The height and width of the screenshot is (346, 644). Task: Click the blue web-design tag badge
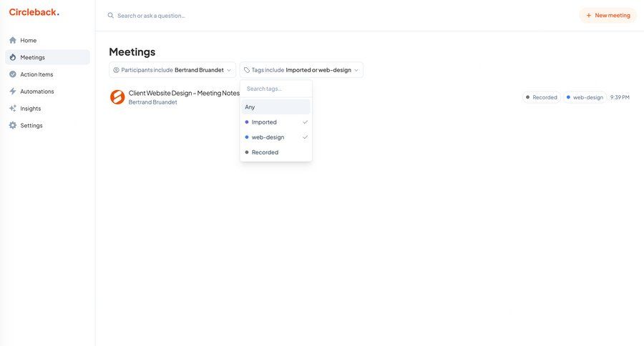585,97
